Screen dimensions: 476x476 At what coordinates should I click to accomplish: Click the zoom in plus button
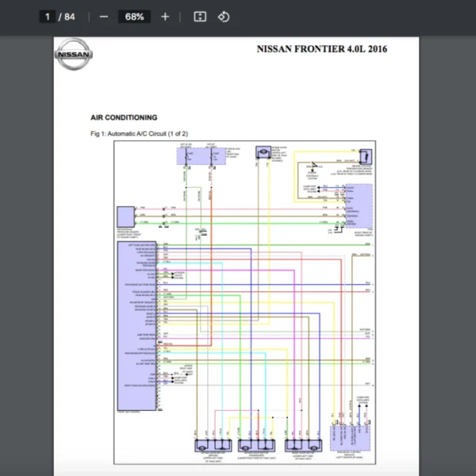pyautogui.click(x=165, y=17)
